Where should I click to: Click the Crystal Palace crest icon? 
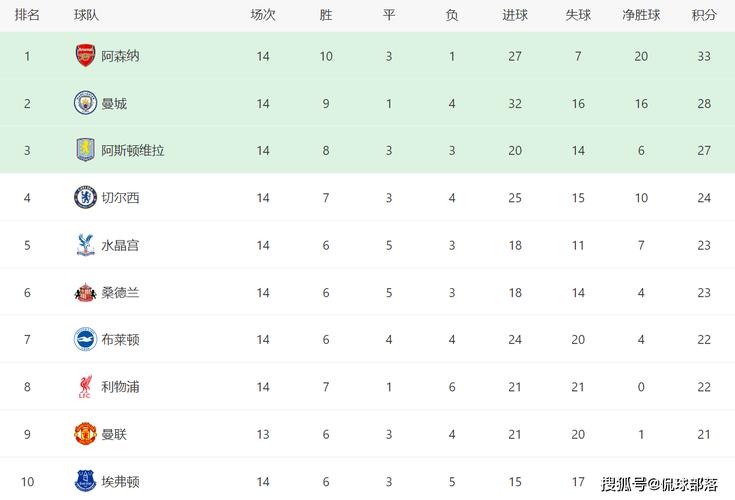pos(85,245)
